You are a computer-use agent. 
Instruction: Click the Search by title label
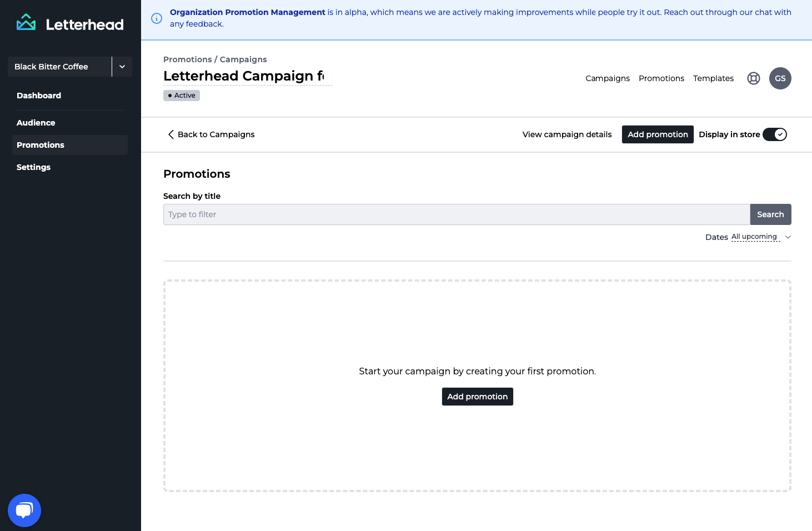(x=192, y=196)
